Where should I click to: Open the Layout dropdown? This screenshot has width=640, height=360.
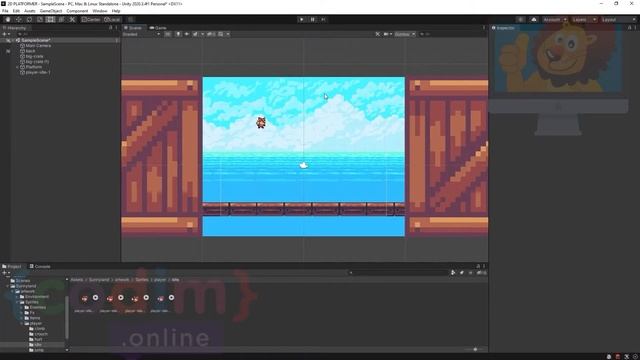click(x=618, y=20)
